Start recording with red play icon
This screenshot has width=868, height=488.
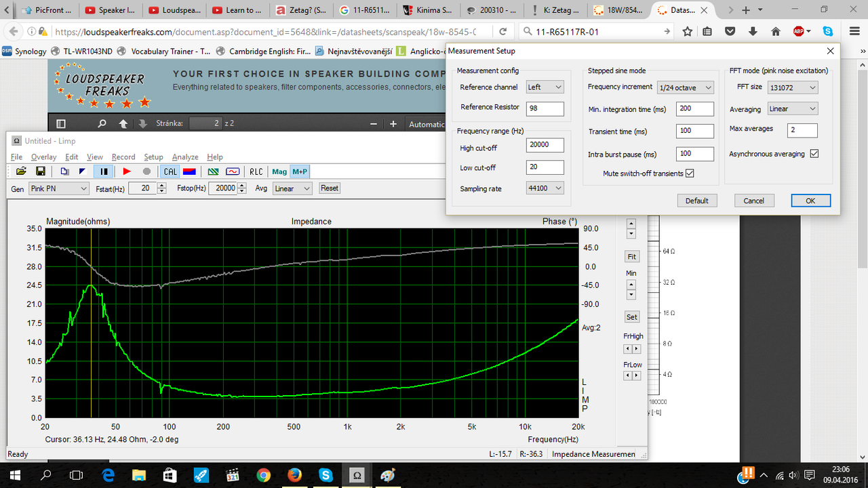click(x=127, y=171)
